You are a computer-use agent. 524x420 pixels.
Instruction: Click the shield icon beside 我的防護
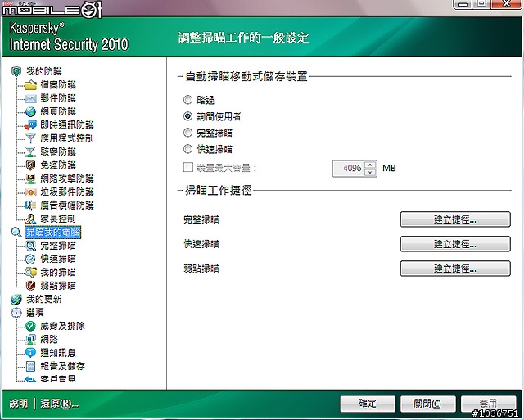(x=16, y=71)
